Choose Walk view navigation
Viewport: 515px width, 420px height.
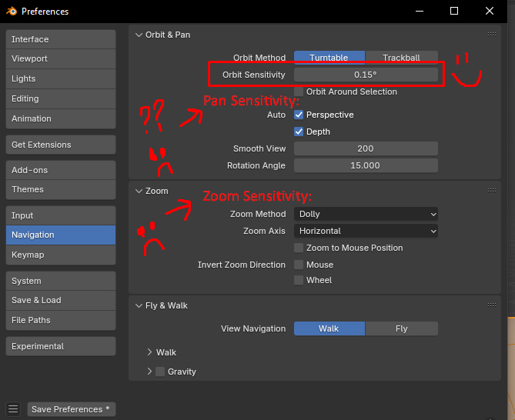point(329,328)
